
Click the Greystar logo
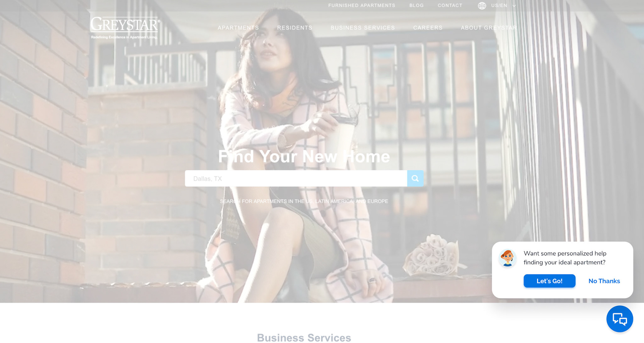pos(125,28)
